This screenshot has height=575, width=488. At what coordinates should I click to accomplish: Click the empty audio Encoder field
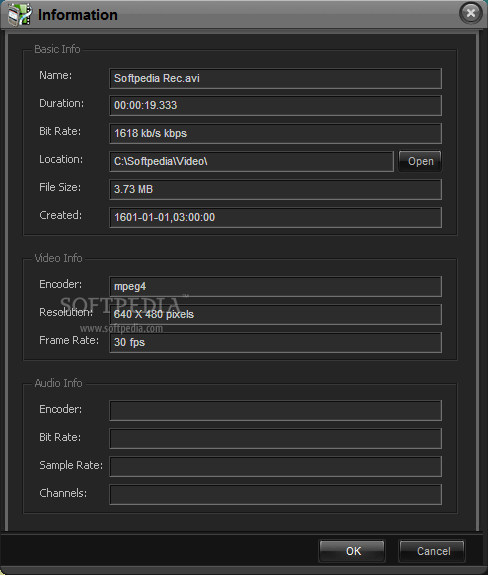(x=275, y=410)
